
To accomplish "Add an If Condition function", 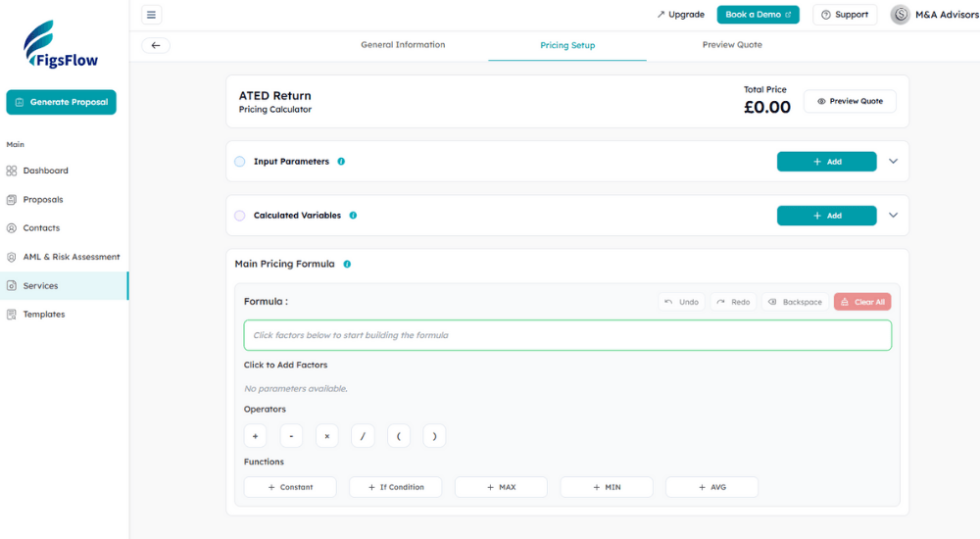I will click(x=396, y=487).
